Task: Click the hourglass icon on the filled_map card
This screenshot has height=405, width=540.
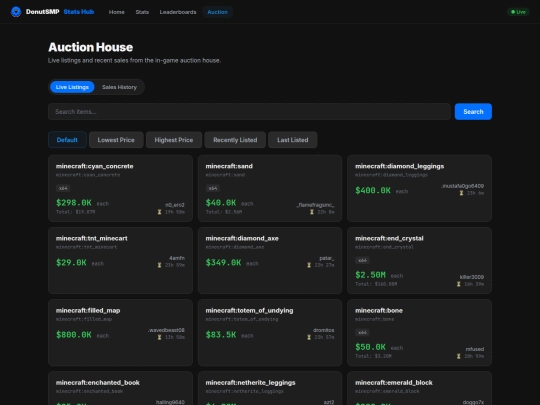Action: coord(159,337)
